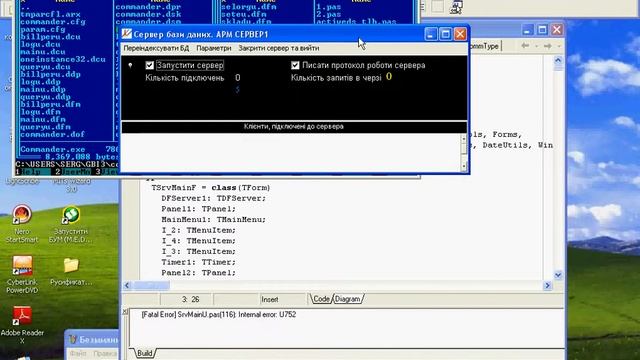The image size is (640, 360).
Task: Maximize the Сервер бази даних window
Action: coord(445,34)
